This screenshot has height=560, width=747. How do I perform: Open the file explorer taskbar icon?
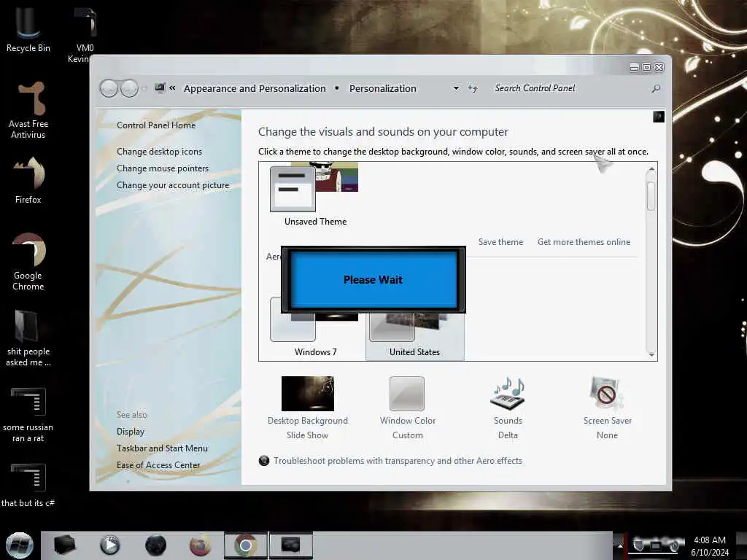tap(64, 545)
